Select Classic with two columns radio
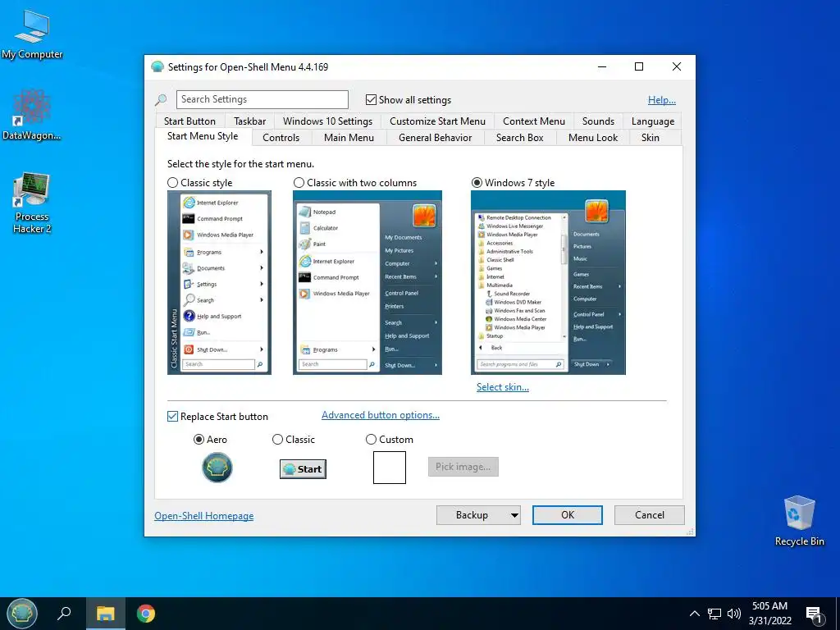Screen dimensions: 840x630 point(299,183)
